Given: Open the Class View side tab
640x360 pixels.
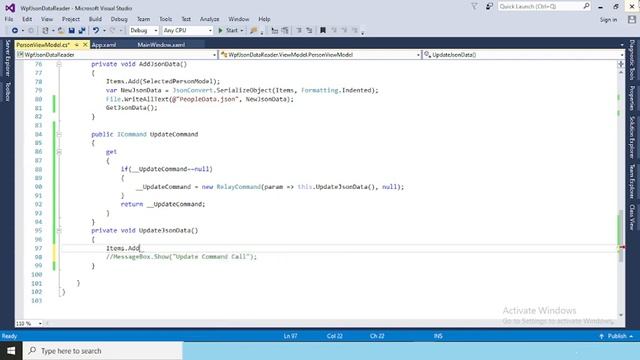Looking at the screenshot, I should (631, 218).
